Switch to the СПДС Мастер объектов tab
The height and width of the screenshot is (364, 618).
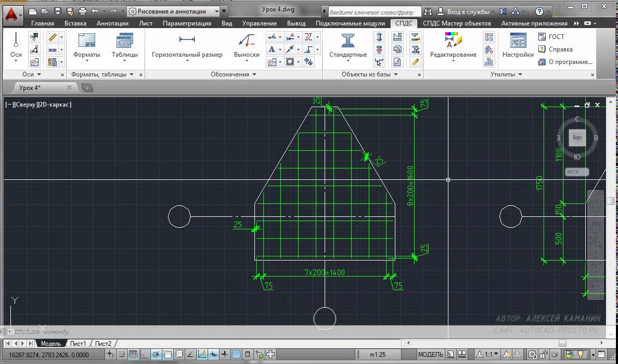[457, 23]
